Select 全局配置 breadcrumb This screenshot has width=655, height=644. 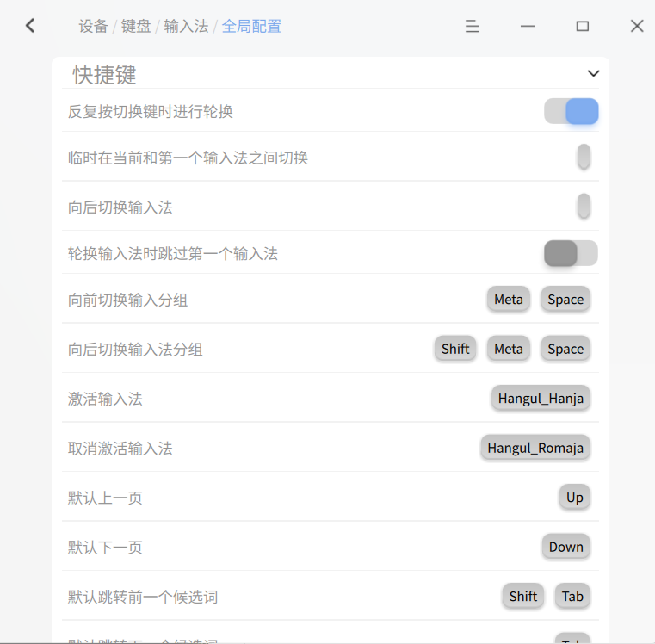coord(251,27)
